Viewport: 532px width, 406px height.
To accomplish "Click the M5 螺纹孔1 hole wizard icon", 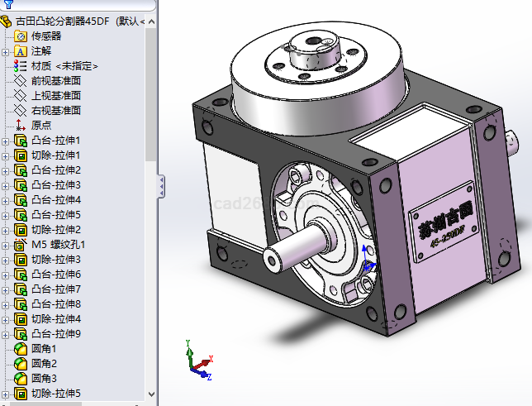I will tap(21, 245).
